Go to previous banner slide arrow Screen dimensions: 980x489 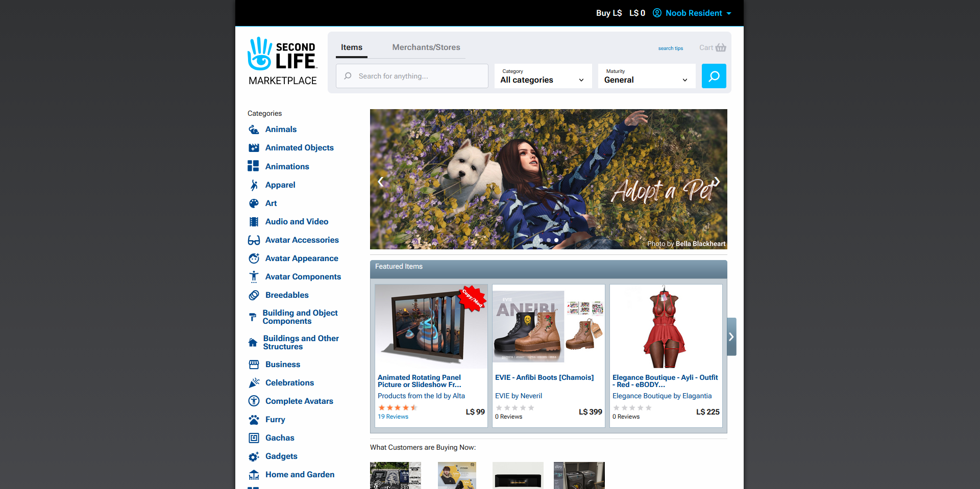click(x=381, y=182)
